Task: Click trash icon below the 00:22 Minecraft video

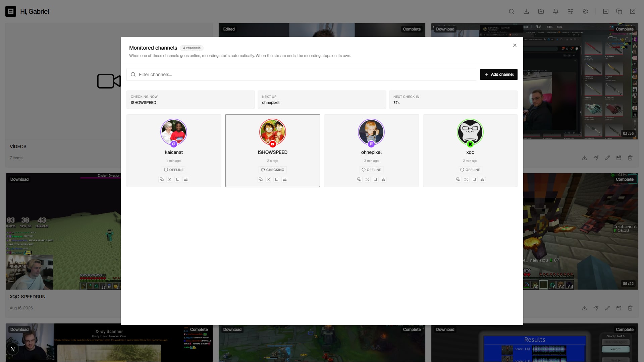Action: click(x=630, y=308)
